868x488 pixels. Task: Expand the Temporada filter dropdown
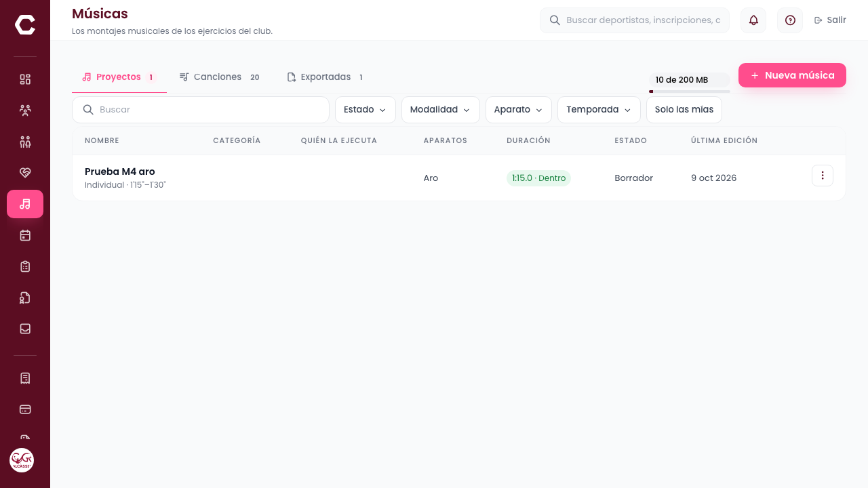[x=599, y=110]
